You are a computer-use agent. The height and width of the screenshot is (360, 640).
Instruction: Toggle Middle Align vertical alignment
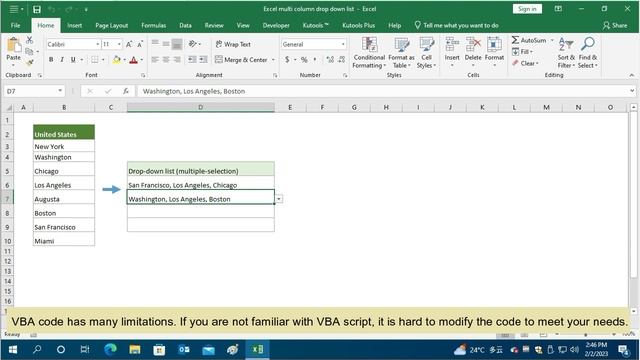[x=166, y=44]
